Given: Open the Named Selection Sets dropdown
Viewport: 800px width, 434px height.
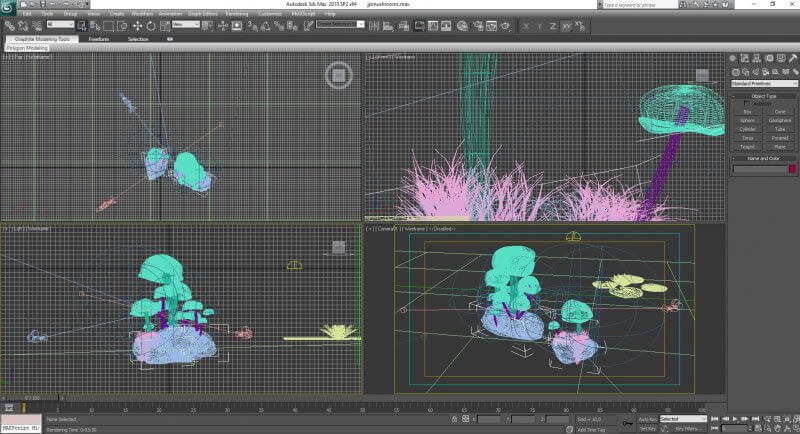Looking at the screenshot, I should tap(339, 24).
